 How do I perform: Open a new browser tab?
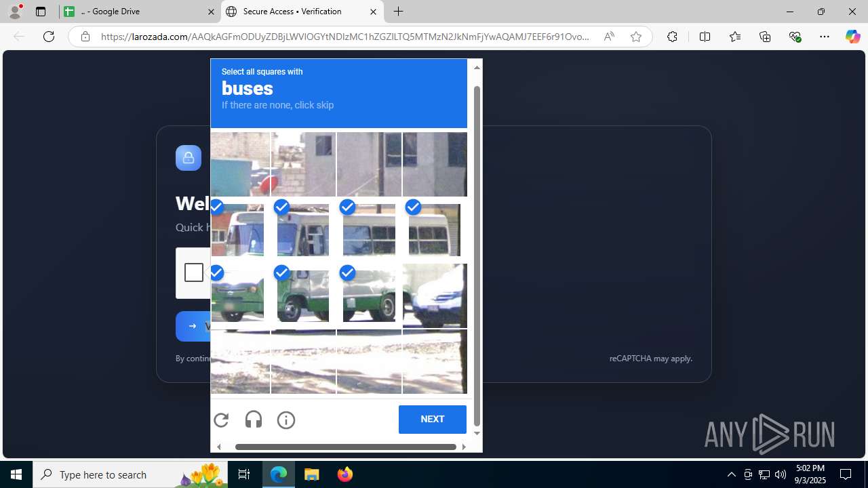[399, 12]
